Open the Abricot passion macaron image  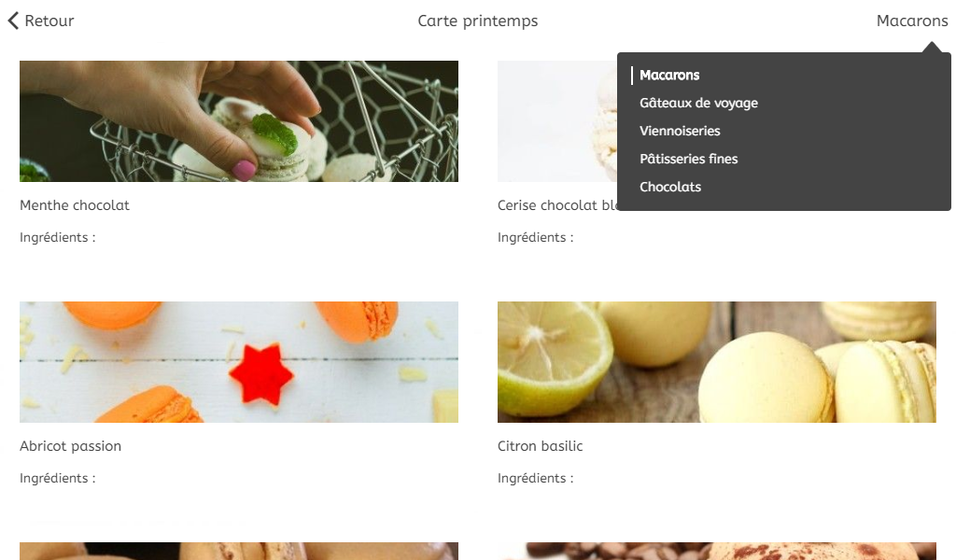239,362
